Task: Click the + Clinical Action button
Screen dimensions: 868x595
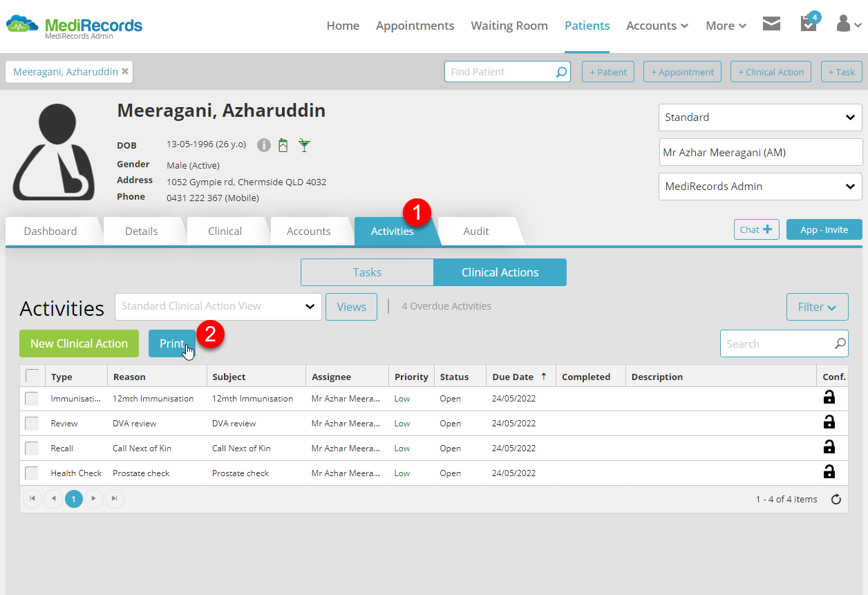Action: [771, 72]
